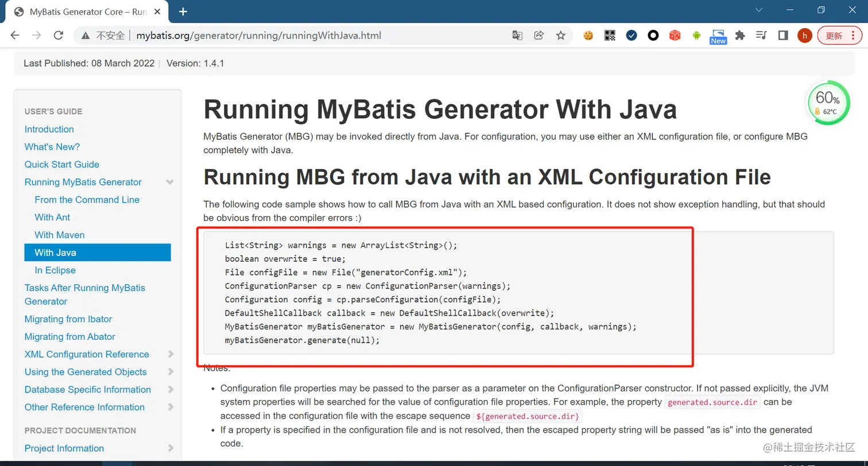Viewport: 868px width, 466px height.
Task: Open Tasks After Running MyBatis Generator
Action: pyautogui.click(x=85, y=294)
